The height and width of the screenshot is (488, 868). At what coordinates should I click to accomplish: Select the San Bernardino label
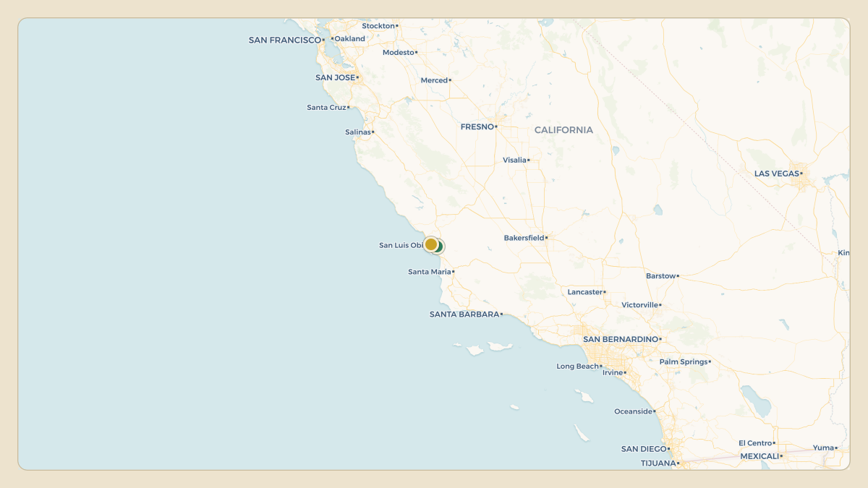pyautogui.click(x=621, y=339)
